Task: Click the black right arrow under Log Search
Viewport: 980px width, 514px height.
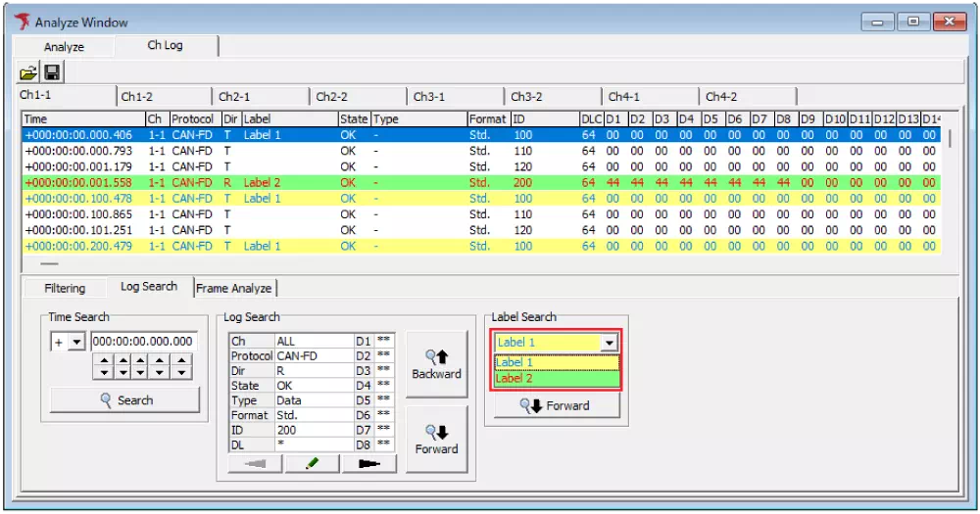Action: click(369, 463)
